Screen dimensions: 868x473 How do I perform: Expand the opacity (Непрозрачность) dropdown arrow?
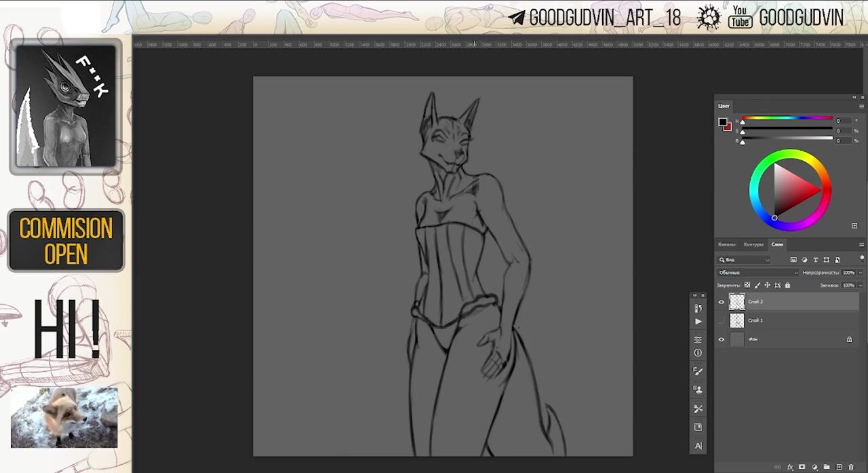point(861,273)
